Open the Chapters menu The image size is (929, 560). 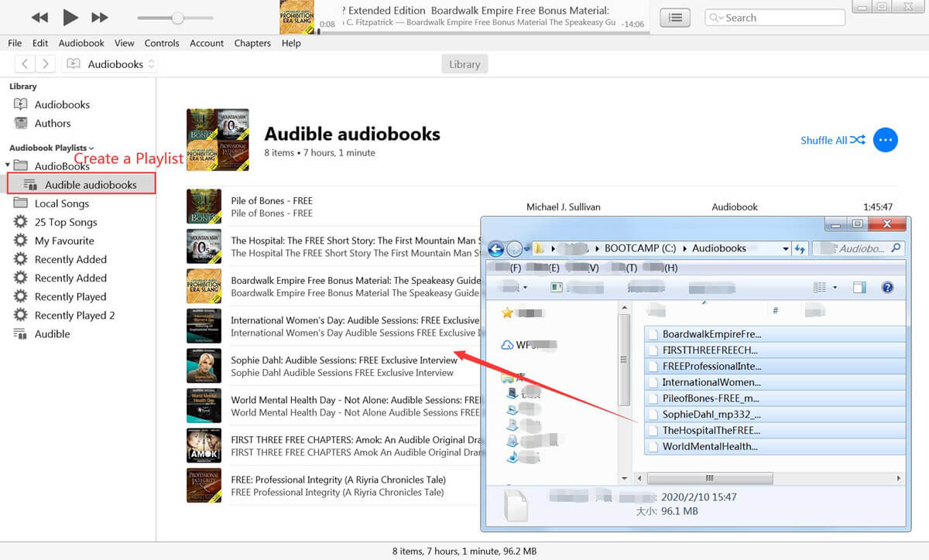tap(252, 43)
